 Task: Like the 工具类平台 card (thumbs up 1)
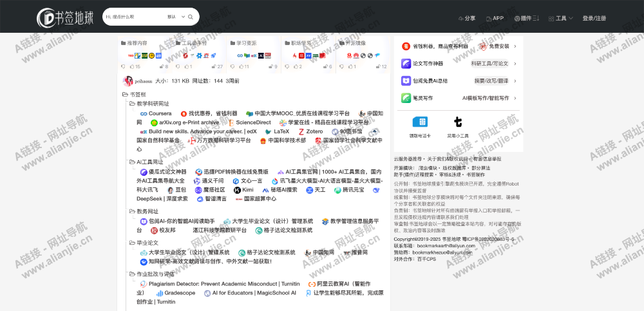coord(188,66)
